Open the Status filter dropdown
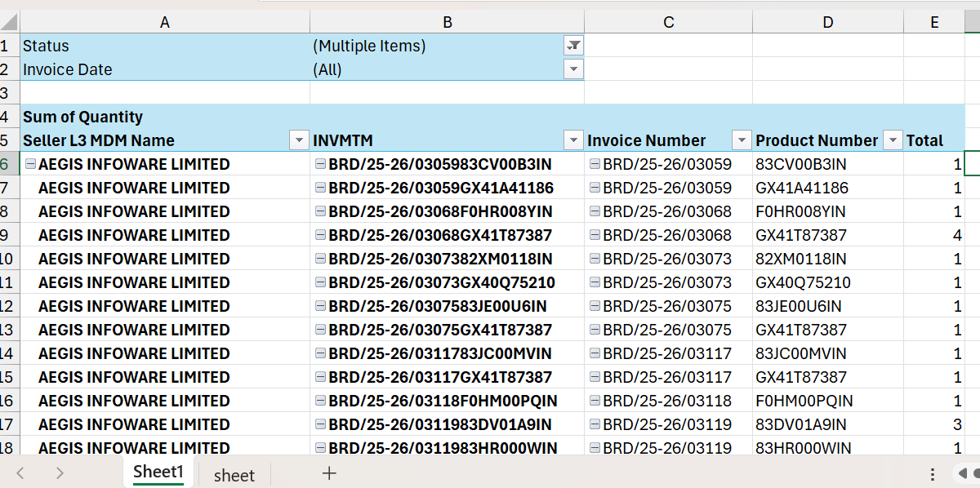Image resolution: width=980 pixels, height=488 pixels. (x=574, y=46)
